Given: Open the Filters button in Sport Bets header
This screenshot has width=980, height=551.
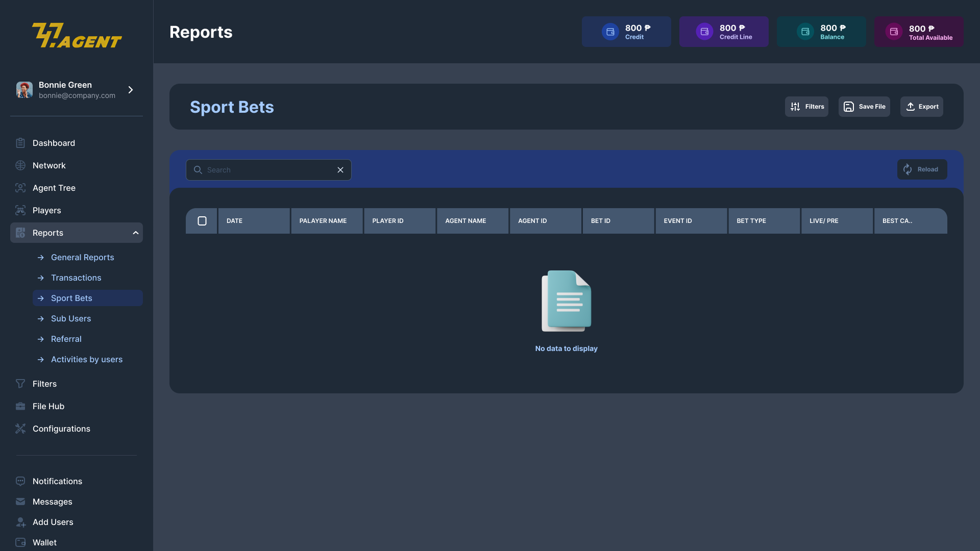Looking at the screenshot, I should click(806, 107).
